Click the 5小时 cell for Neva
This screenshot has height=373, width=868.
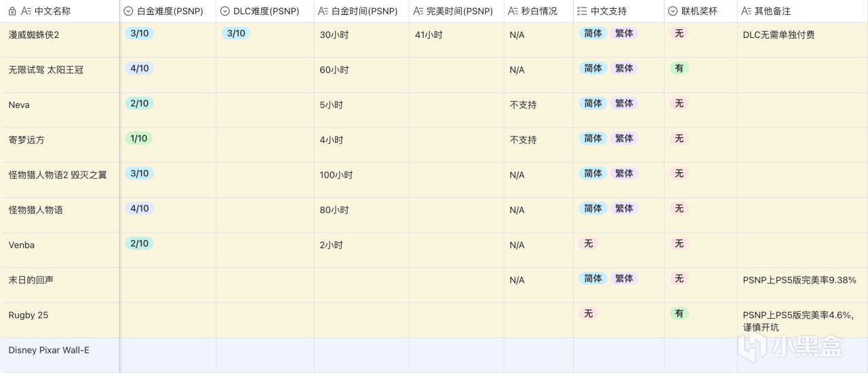361,111
